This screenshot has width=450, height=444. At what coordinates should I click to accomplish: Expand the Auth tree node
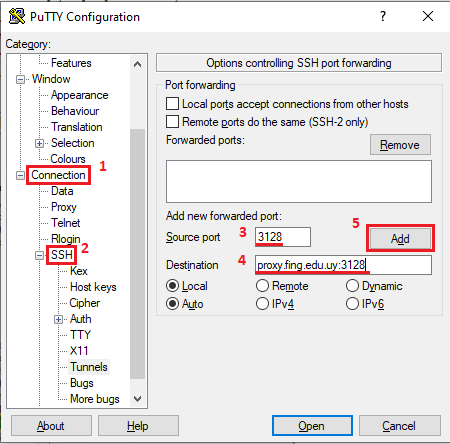coord(58,319)
